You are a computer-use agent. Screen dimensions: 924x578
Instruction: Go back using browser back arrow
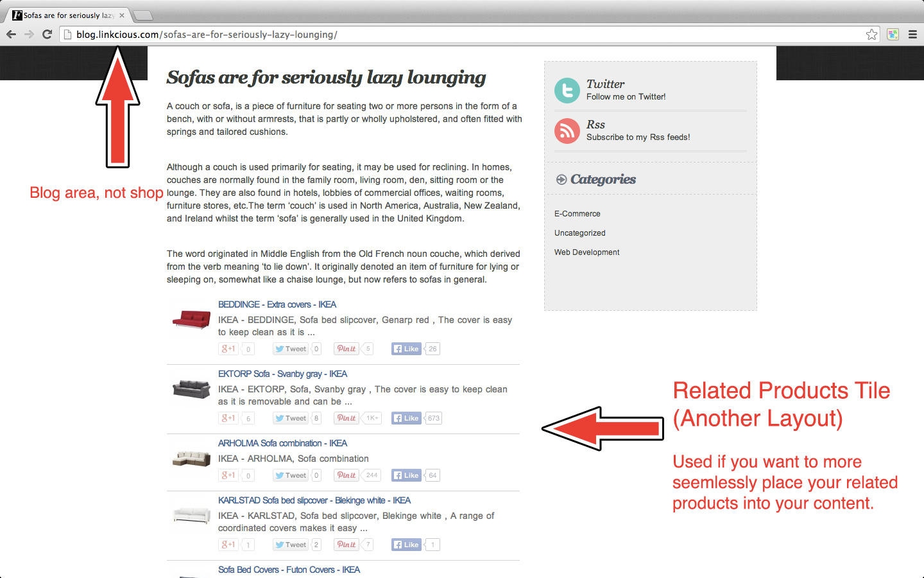(11, 34)
